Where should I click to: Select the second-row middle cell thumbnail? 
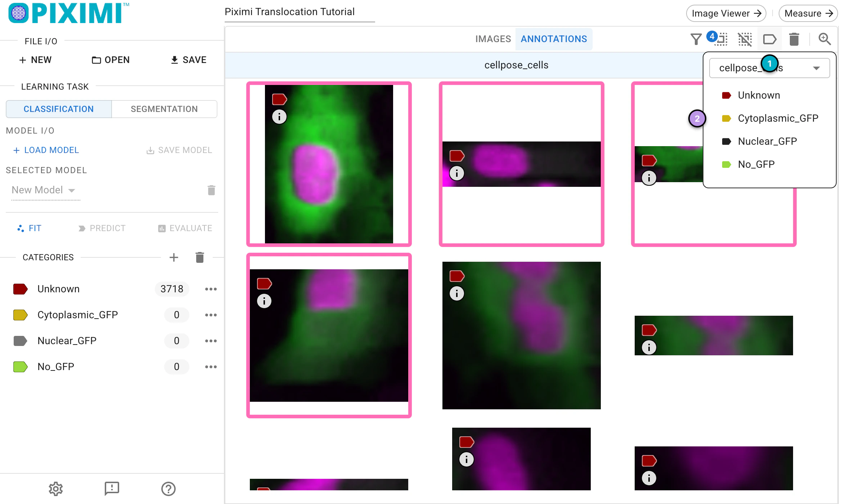[521, 335]
